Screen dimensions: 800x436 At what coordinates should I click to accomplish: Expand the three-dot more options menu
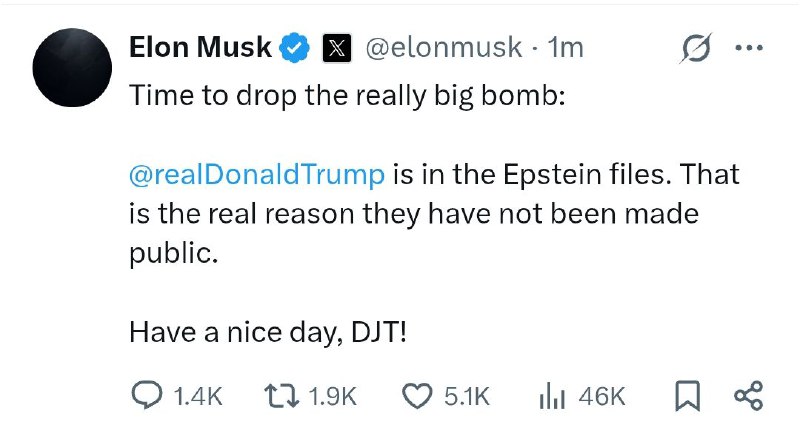[749, 48]
